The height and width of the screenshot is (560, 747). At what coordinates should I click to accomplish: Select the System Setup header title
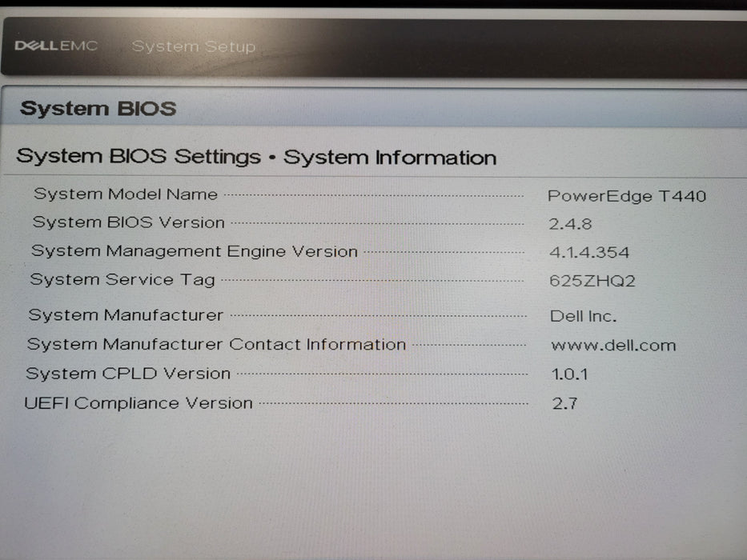[x=194, y=46]
